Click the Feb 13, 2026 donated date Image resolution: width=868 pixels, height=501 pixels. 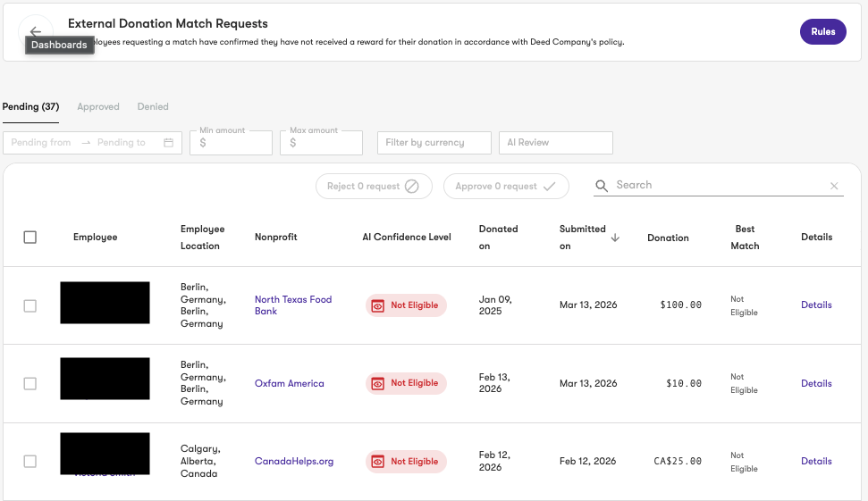pyautogui.click(x=494, y=383)
